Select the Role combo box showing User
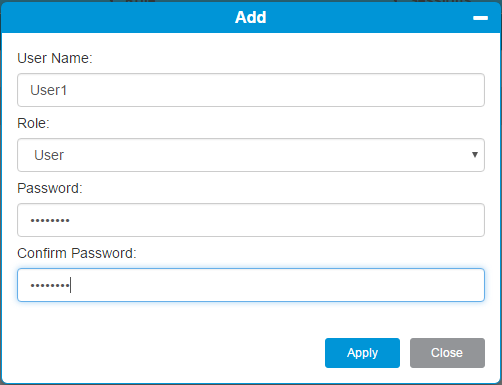Image resolution: width=502 pixels, height=385 pixels. click(x=251, y=155)
